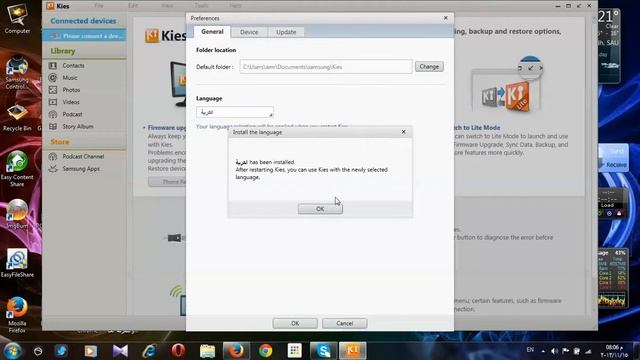Click the Kies title bar app icon
Viewport: 640px width, 360px height.
coord(51,6)
